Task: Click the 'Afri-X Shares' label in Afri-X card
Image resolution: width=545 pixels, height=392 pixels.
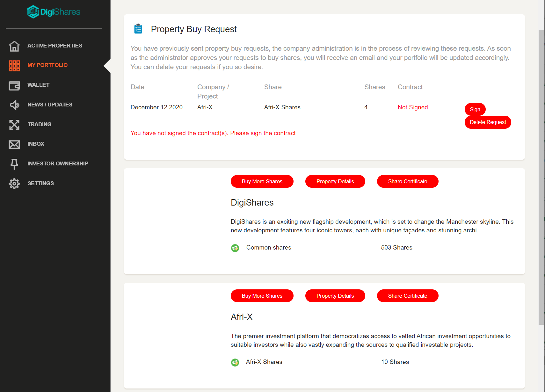Action: (x=264, y=362)
